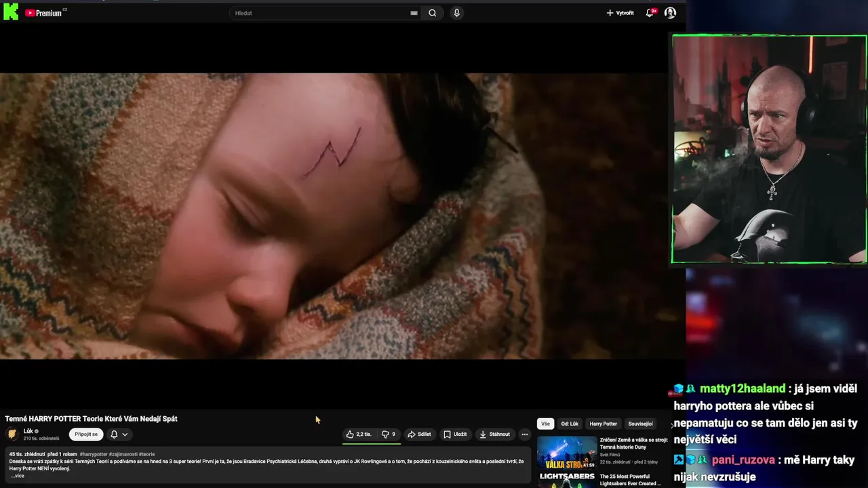Screen dimensions: 868x488
Task: Open the YouTube Premium home logo
Action: point(45,13)
